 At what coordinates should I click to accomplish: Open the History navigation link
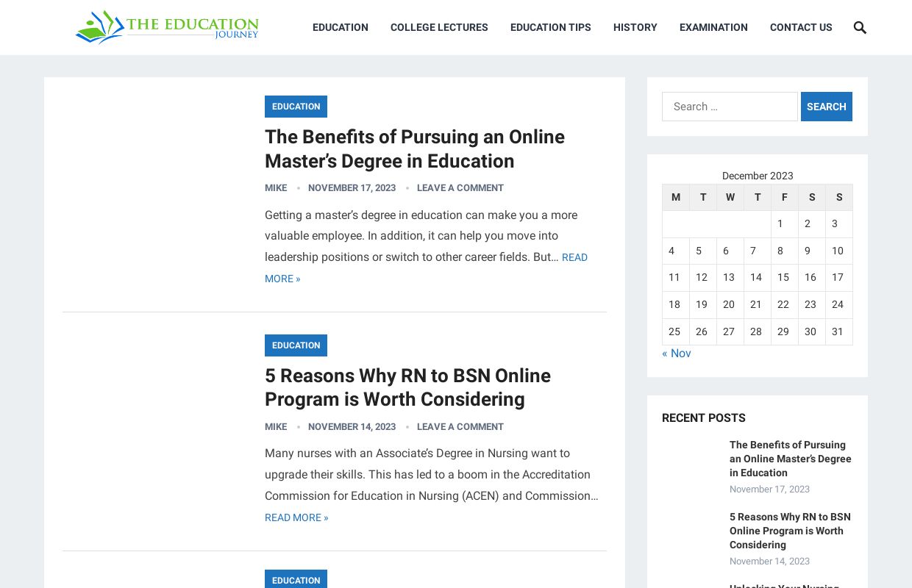tap(635, 28)
